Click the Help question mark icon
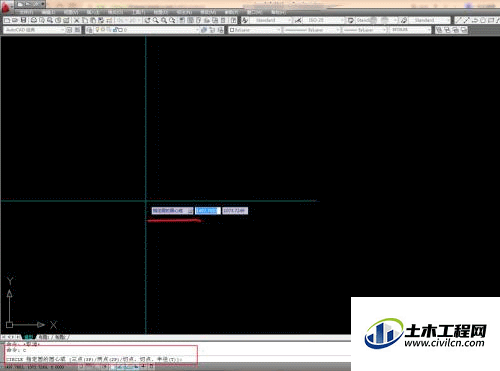Image resolution: width=500 pixels, height=371 pixels. 234,20
